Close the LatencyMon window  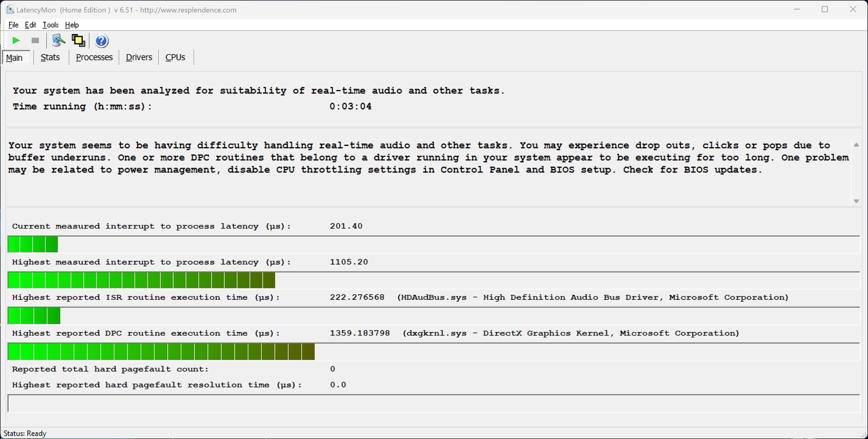pyautogui.click(x=853, y=9)
